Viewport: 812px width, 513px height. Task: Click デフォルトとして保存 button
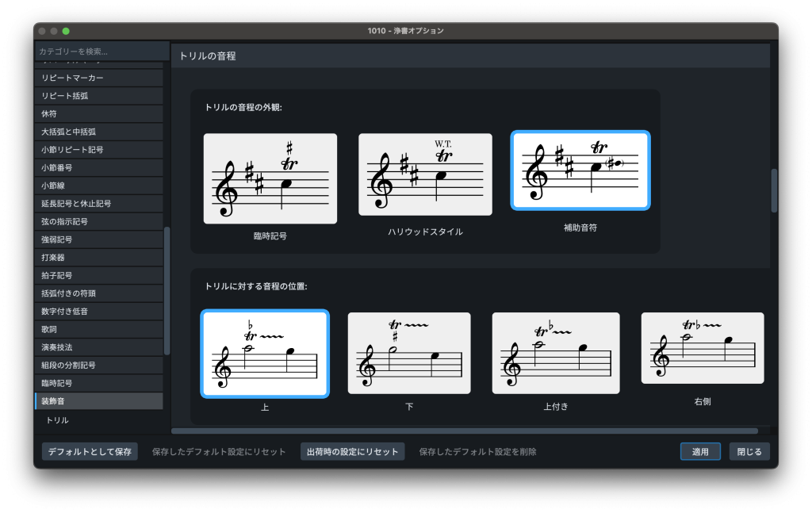(90, 451)
